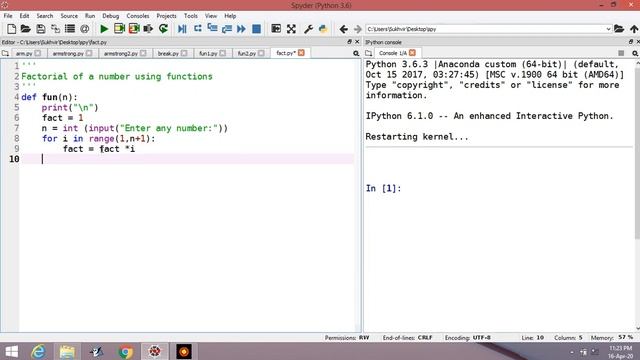Click the Save all files icon

(55, 29)
